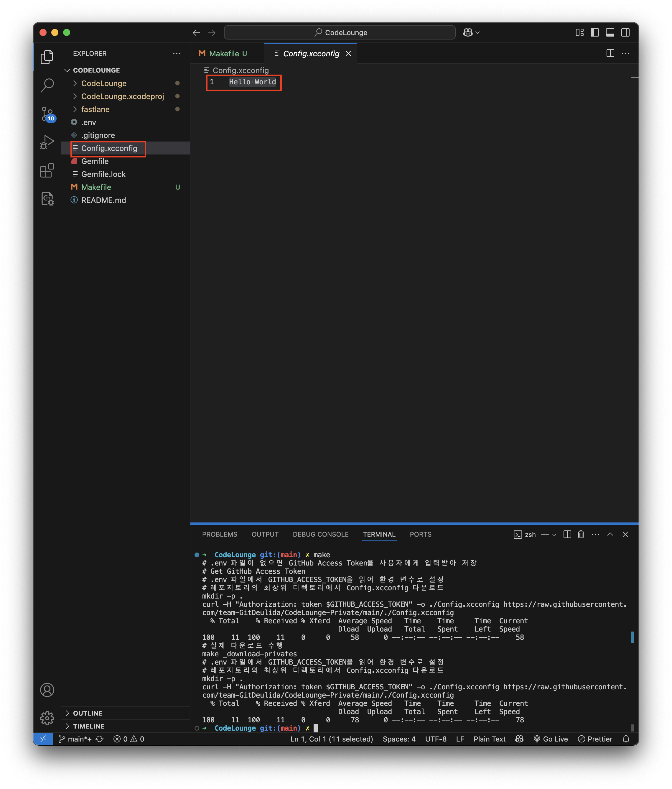The width and height of the screenshot is (672, 789).
Task: Open the Explorer view in activity bar
Action: (47, 57)
